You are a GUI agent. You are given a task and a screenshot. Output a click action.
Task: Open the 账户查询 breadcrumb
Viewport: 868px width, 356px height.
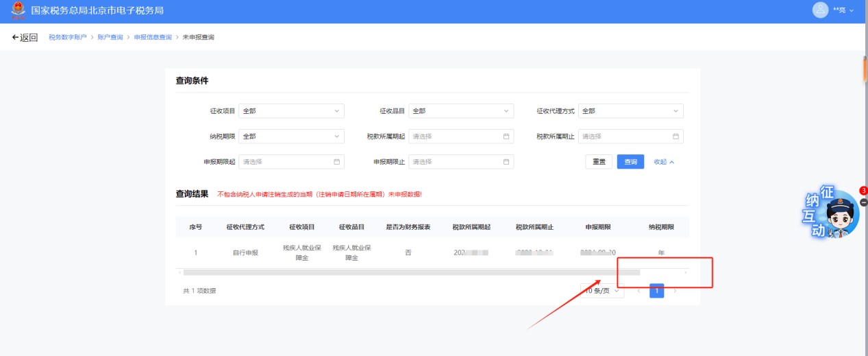(x=110, y=37)
